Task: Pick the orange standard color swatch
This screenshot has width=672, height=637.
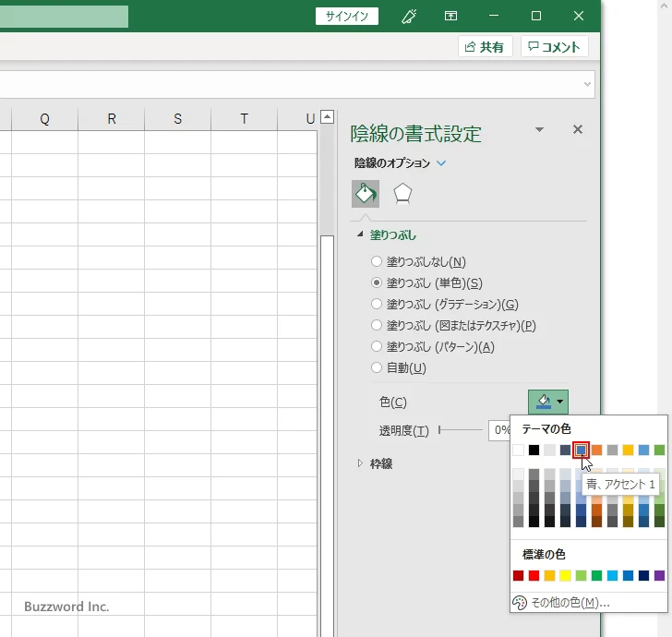Action: [549, 575]
